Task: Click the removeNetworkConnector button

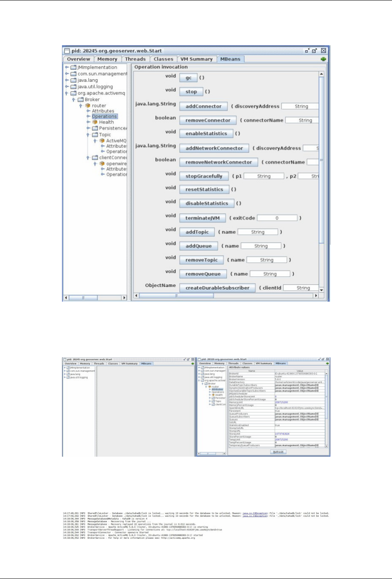Action: [x=219, y=162]
